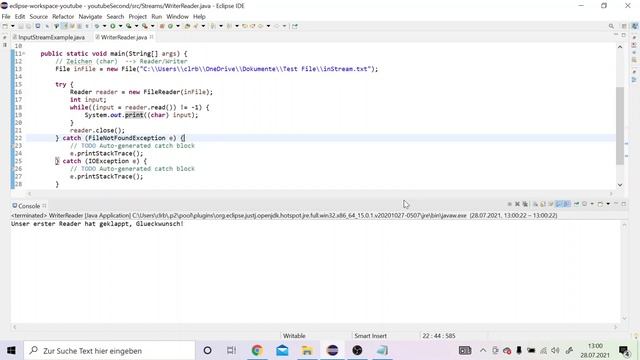640x360 pixels.
Task: Click the toolbar Search magnifier icon
Action: tap(611, 26)
